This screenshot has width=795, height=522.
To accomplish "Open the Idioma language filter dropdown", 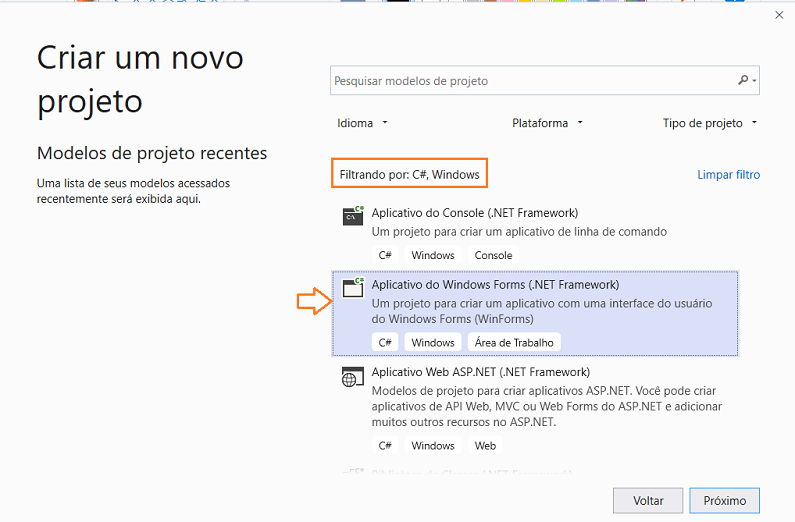I will click(x=362, y=123).
